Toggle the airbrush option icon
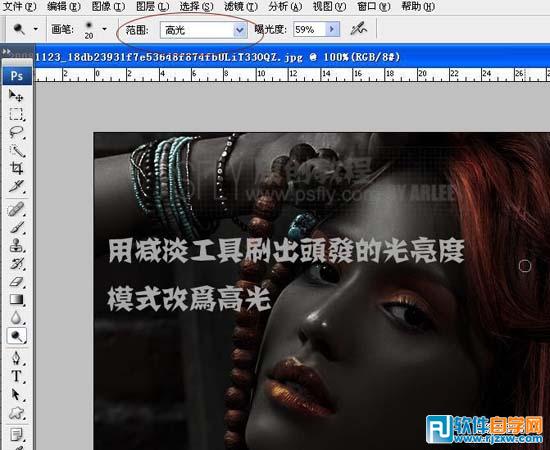The width and height of the screenshot is (550, 450). point(358,29)
